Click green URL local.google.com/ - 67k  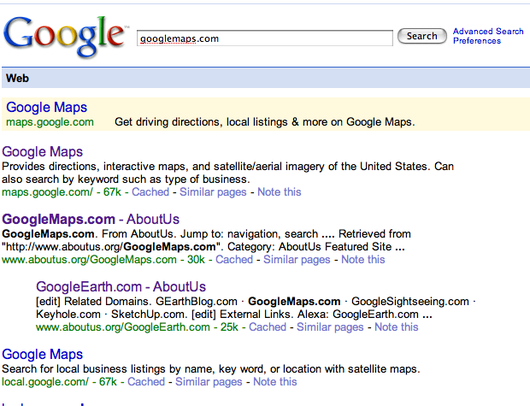59,382
